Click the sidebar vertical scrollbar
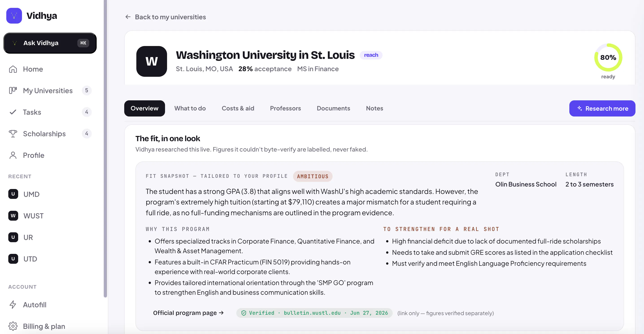This screenshot has height=334, width=644. click(x=105, y=149)
